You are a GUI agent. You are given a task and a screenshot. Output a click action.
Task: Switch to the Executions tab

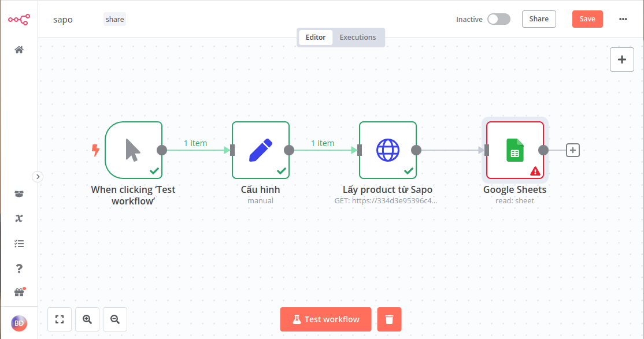click(x=358, y=37)
